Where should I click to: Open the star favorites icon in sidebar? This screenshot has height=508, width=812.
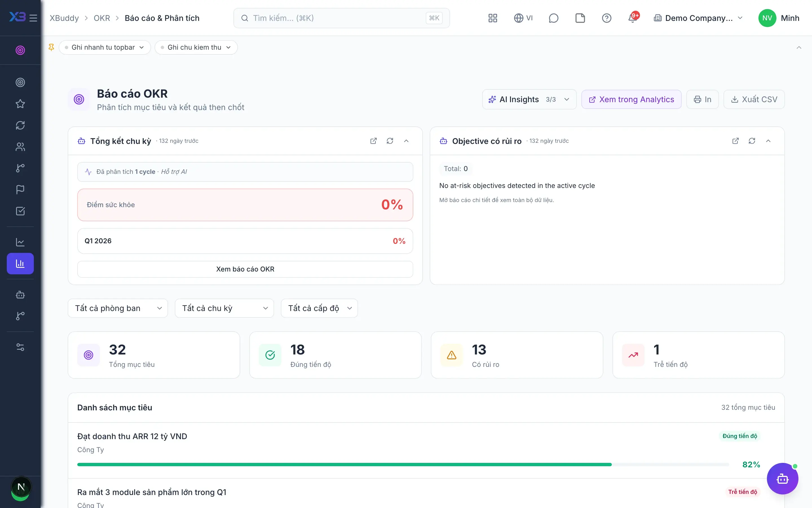[20, 104]
